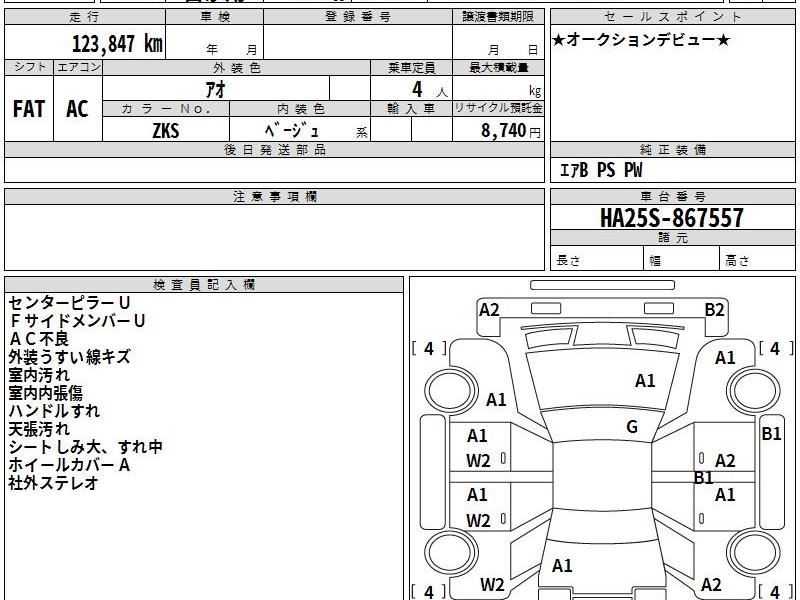Click the front-right wheel in the car diagram
Screen dimensions: 800x600
coord(754,391)
